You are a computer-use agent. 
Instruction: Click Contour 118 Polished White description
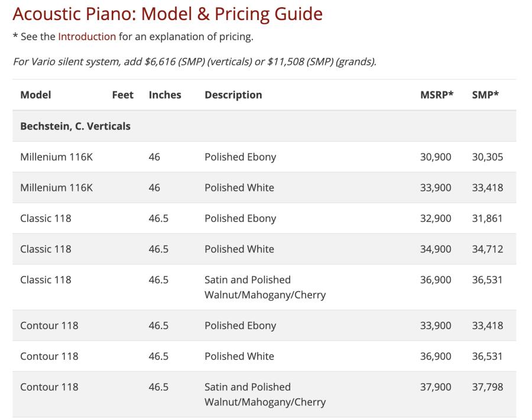[239, 356]
